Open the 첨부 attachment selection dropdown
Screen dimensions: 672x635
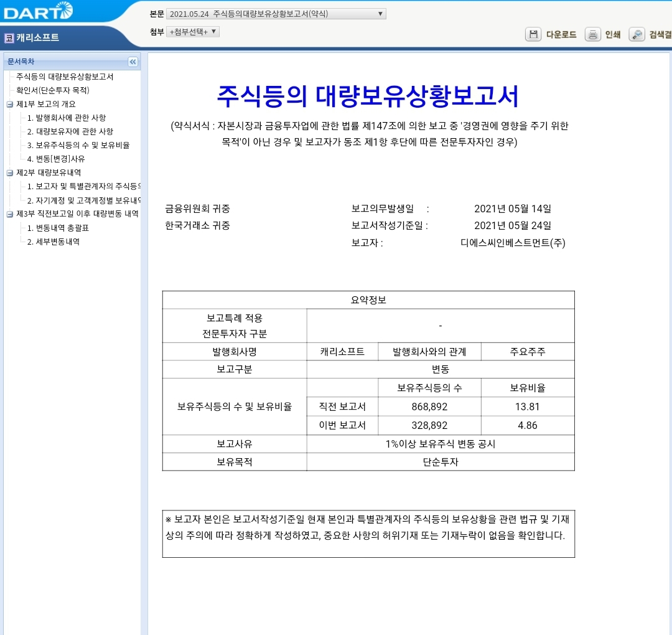point(193,32)
